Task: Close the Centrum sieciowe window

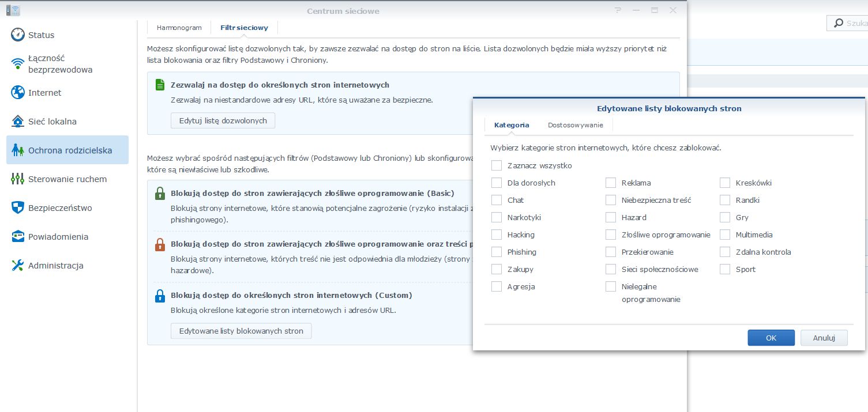Action: (x=673, y=10)
